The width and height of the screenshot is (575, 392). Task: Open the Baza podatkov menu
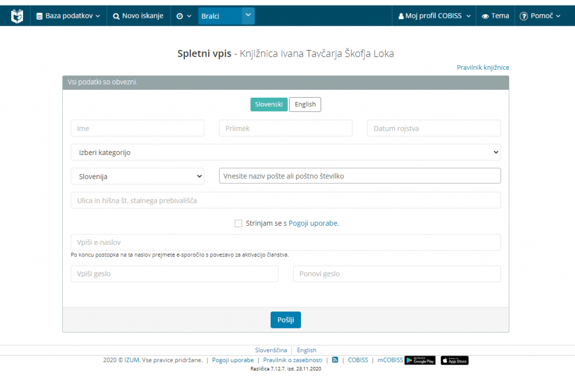coord(68,16)
